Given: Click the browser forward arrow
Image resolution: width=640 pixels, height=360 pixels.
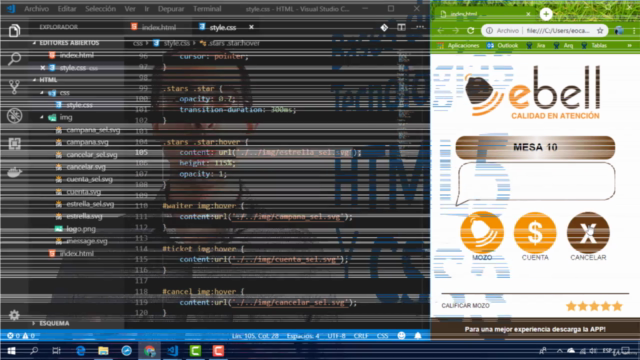Looking at the screenshot, I should (x=456, y=31).
